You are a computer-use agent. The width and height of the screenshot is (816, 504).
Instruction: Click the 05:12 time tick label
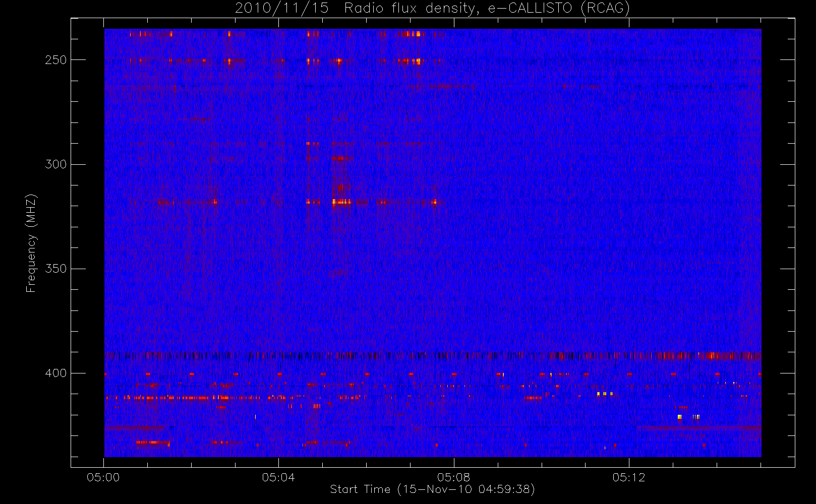click(x=629, y=477)
